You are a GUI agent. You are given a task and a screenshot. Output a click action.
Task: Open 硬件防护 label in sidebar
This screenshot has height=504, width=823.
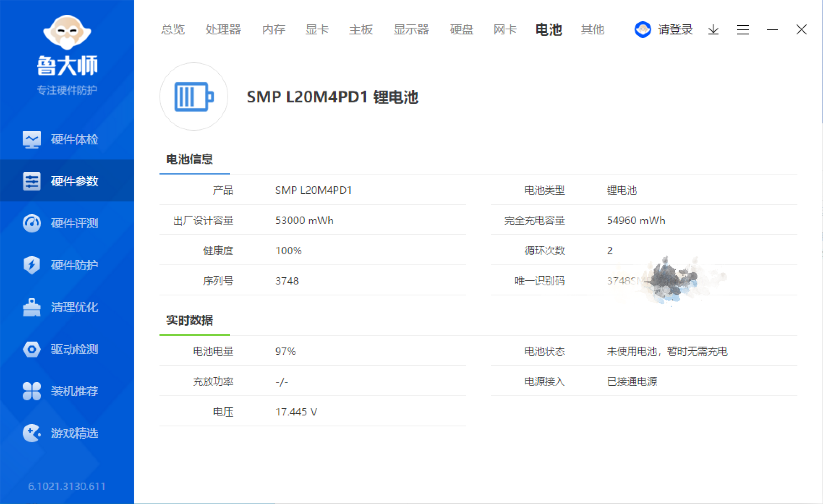click(75, 265)
